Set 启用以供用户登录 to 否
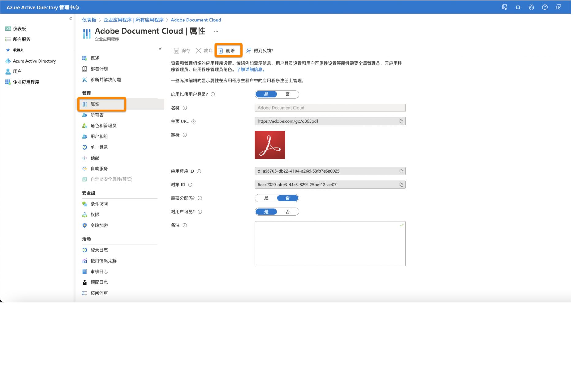 pyautogui.click(x=288, y=94)
